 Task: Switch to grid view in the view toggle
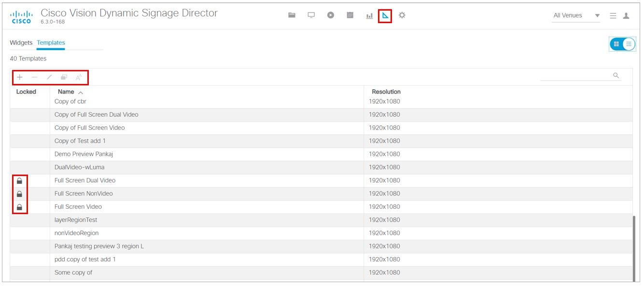(x=616, y=44)
